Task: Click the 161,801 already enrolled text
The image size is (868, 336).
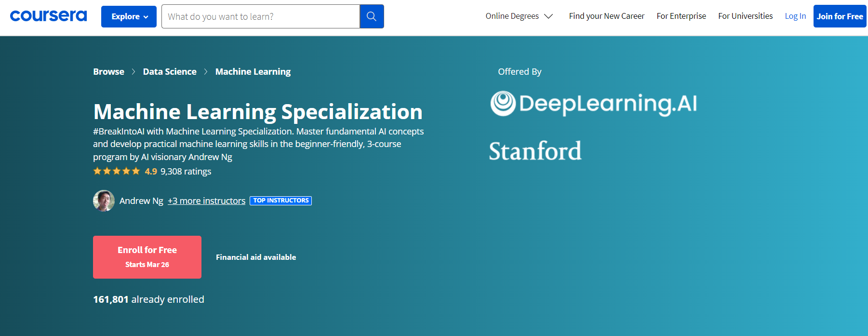Action: 148,299
